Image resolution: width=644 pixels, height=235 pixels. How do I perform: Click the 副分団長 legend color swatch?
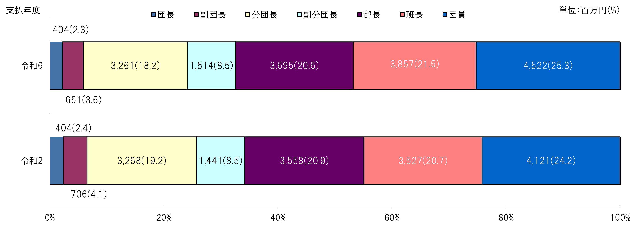tap(299, 14)
